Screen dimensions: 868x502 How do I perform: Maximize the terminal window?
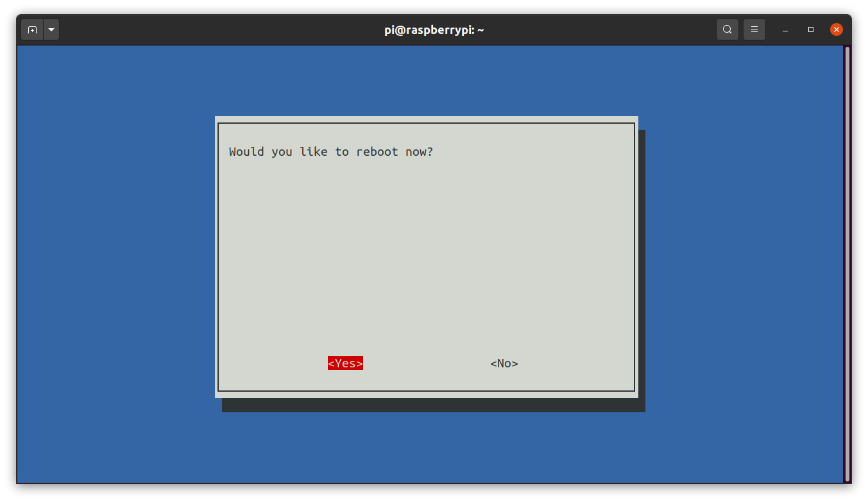(811, 29)
